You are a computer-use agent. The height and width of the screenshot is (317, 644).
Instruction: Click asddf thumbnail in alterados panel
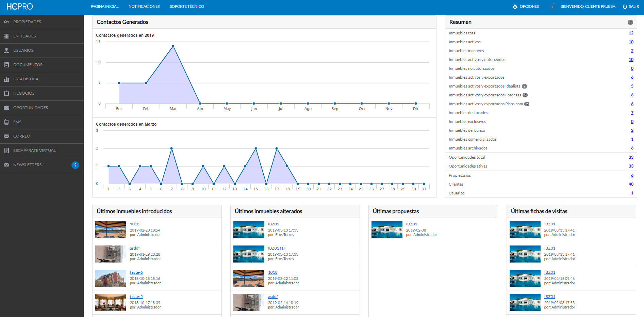click(x=249, y=302)
